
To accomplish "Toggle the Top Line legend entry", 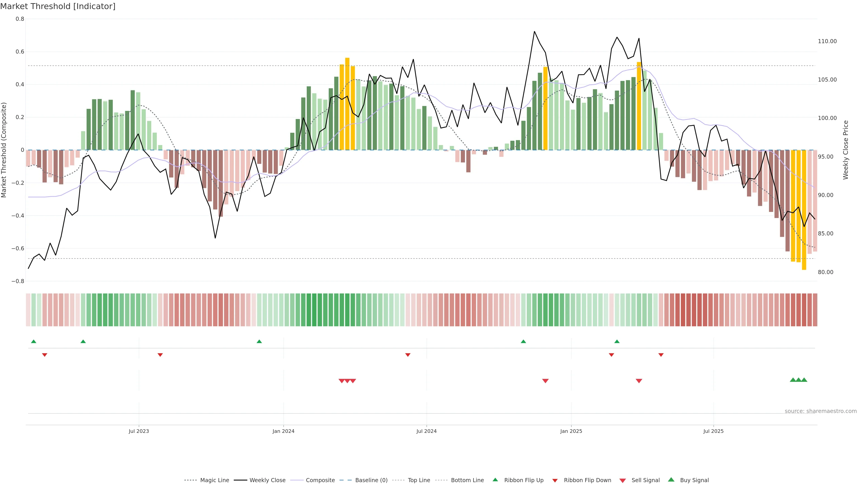I will (x=419, y=480).
